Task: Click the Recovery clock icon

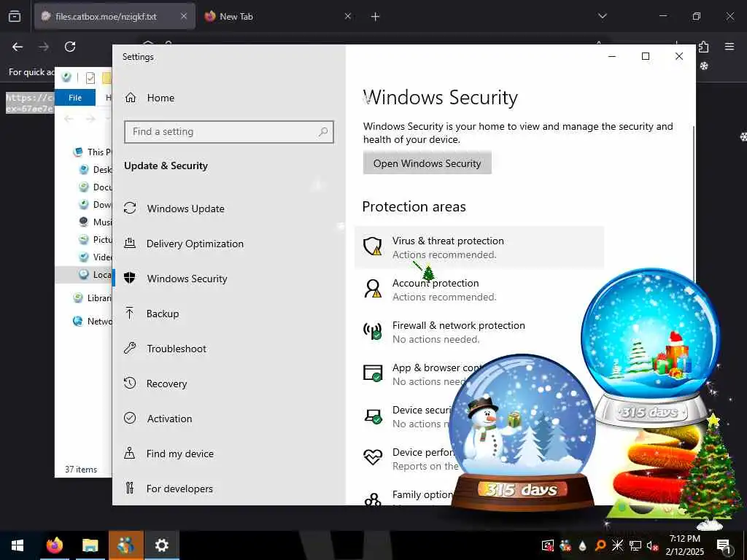Action: (130, 383)
